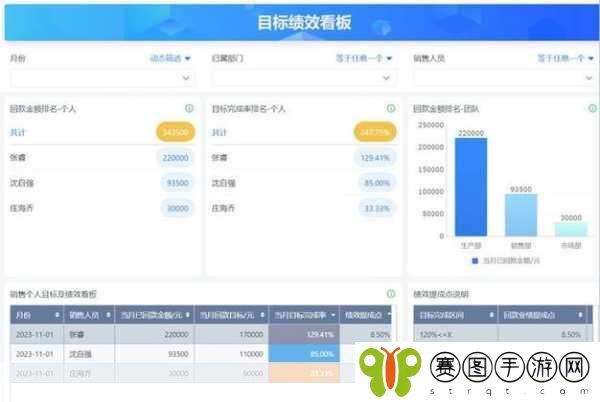Sort by 回款业绩提成点 column in right table
The image size is (600, 402).
coord(580,315)
